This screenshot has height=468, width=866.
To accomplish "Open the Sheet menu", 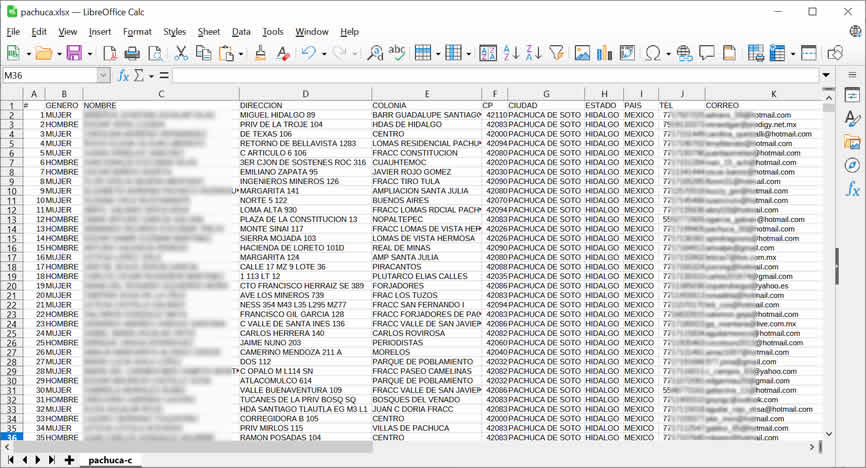I will 209,32.
